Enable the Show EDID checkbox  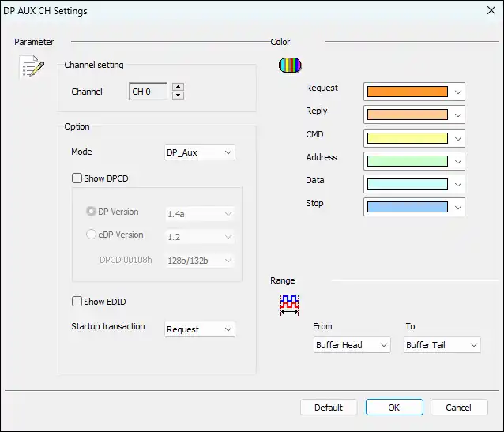coord(77,301)
